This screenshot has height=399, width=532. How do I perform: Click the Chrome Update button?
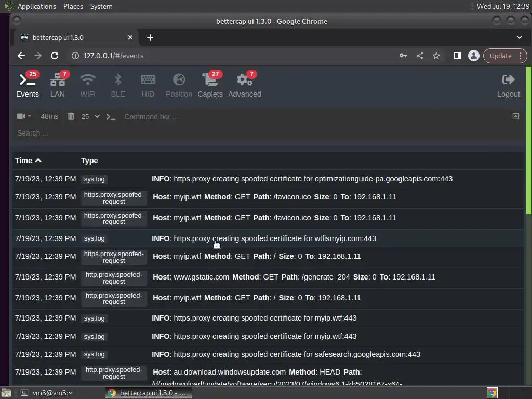tap(500, 56)
